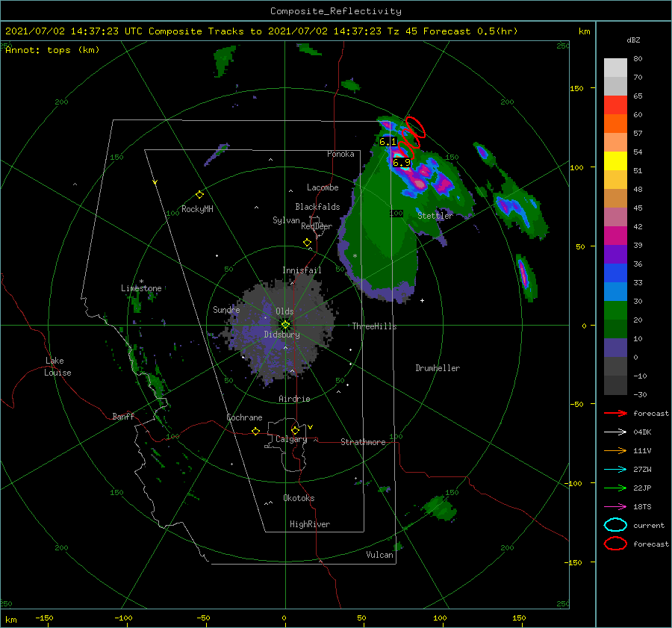Select the yellow 54 dBZ color swatch
This screenshot has width=672, height=628.
615,161
